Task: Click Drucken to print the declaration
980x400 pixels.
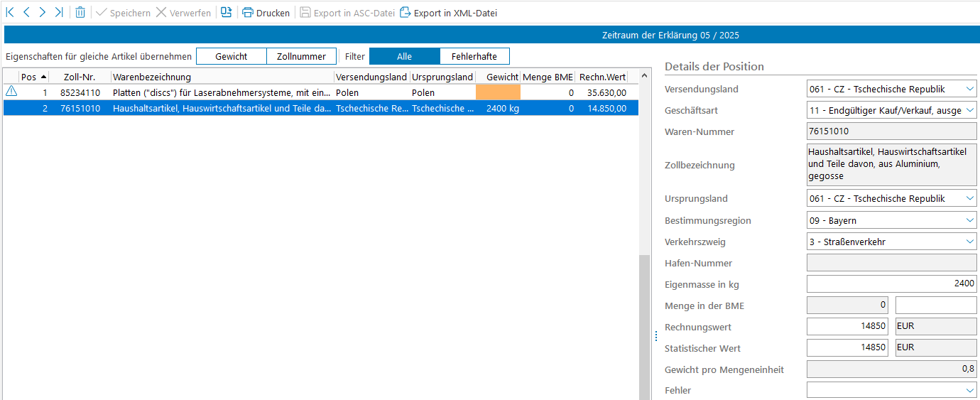Action: (x=266, y=13)
